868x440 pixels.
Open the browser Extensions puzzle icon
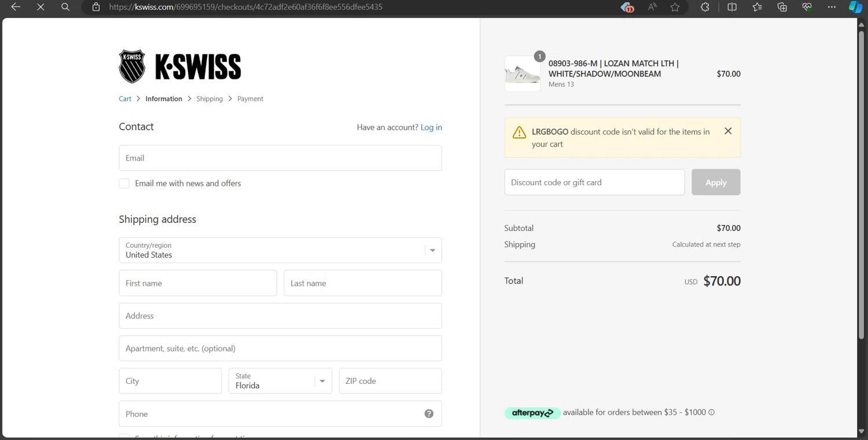[x=705, y=7]
